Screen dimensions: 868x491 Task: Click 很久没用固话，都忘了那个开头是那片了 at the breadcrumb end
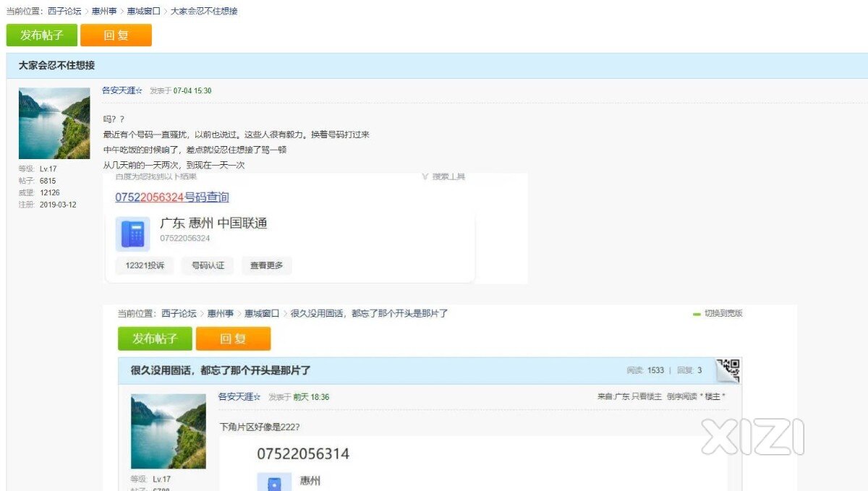tap(369, 313)
